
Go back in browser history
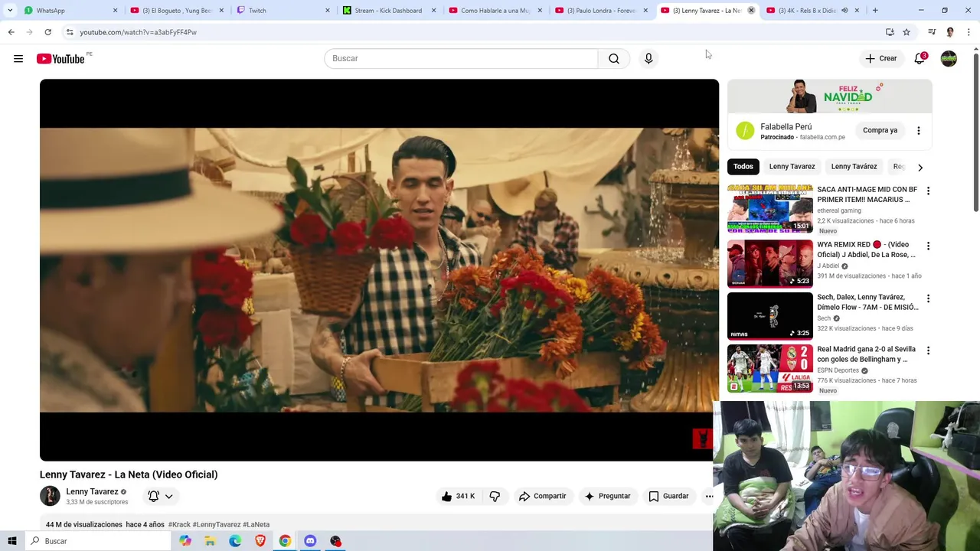(11, 32)
